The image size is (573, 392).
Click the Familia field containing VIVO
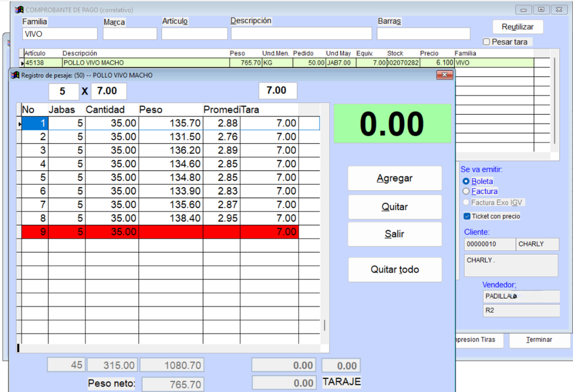pyautogui.click(x=60, y=34)
